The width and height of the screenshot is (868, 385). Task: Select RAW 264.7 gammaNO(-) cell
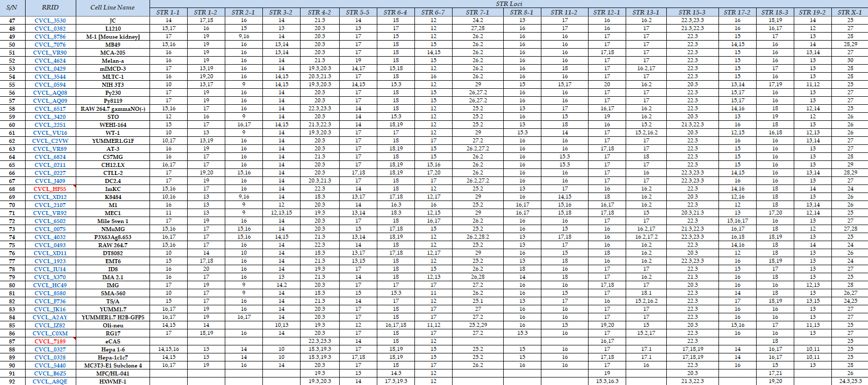(113, 109)
